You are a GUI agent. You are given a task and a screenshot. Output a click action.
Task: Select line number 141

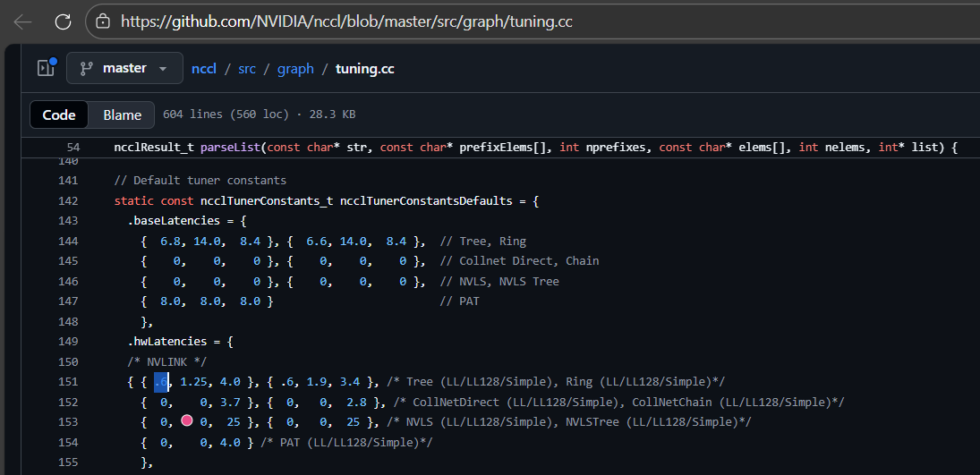click(x=68, y=180)
